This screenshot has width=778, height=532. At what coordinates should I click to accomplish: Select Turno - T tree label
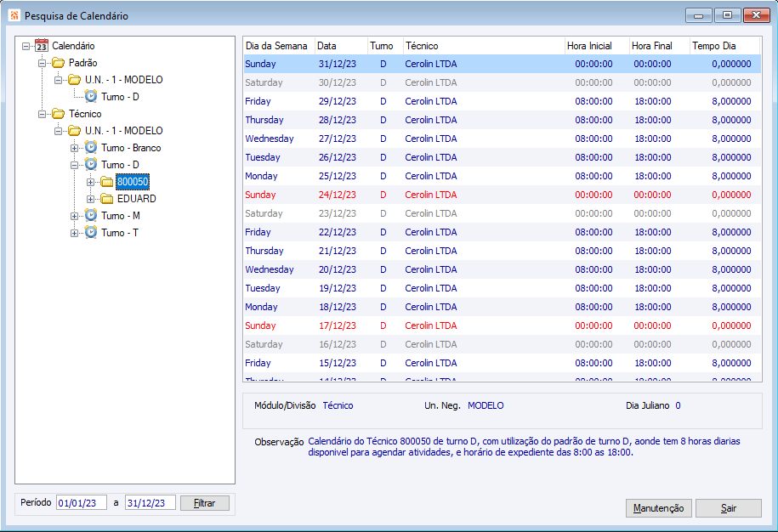120,233
